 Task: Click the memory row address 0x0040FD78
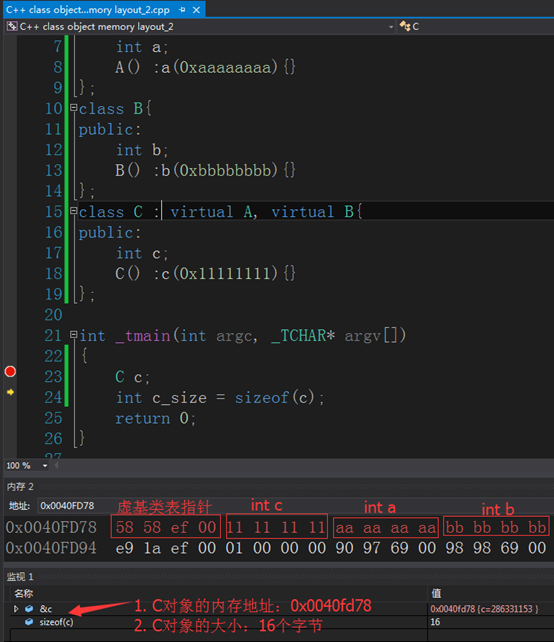coord(51,527)
